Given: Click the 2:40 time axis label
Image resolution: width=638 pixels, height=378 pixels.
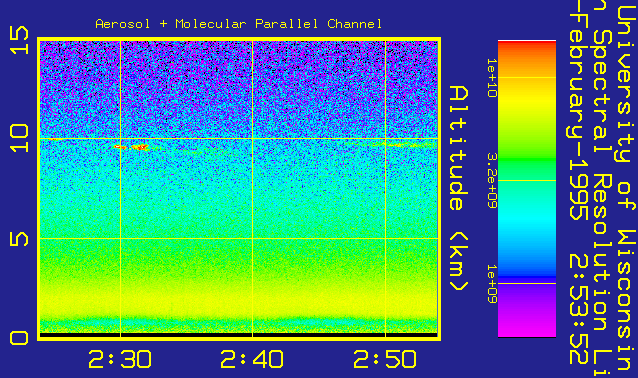Looking at the screenshot, I should click(252, 359).
